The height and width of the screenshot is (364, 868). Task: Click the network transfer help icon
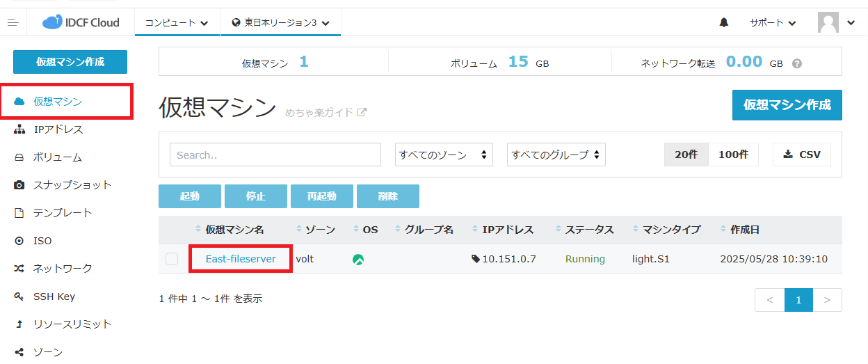(797, 63)
